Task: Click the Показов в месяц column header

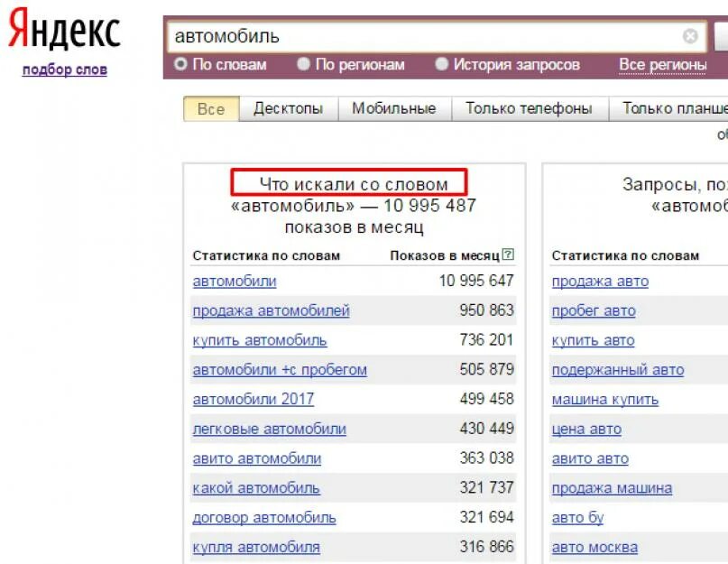Action: click(x=445, y=255)
